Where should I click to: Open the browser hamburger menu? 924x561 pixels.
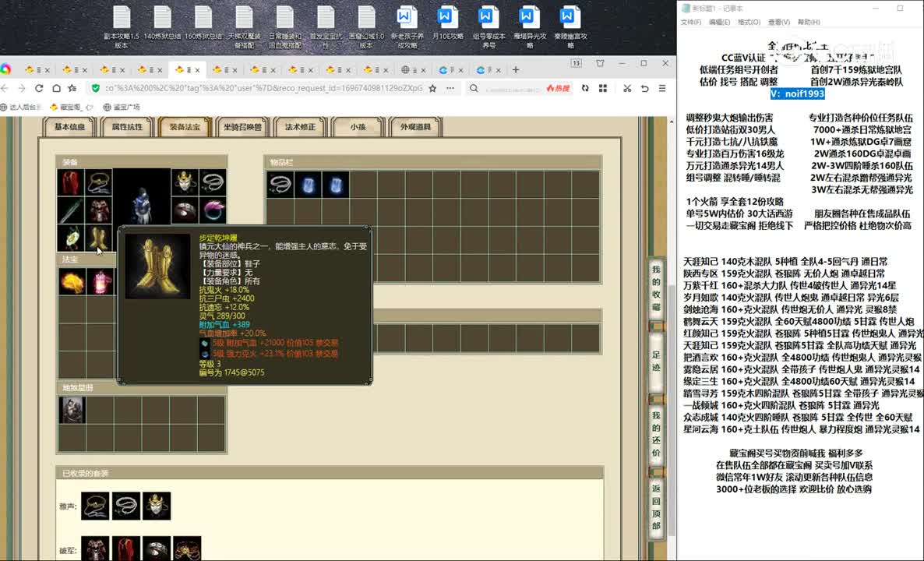(x=662, y=88)
